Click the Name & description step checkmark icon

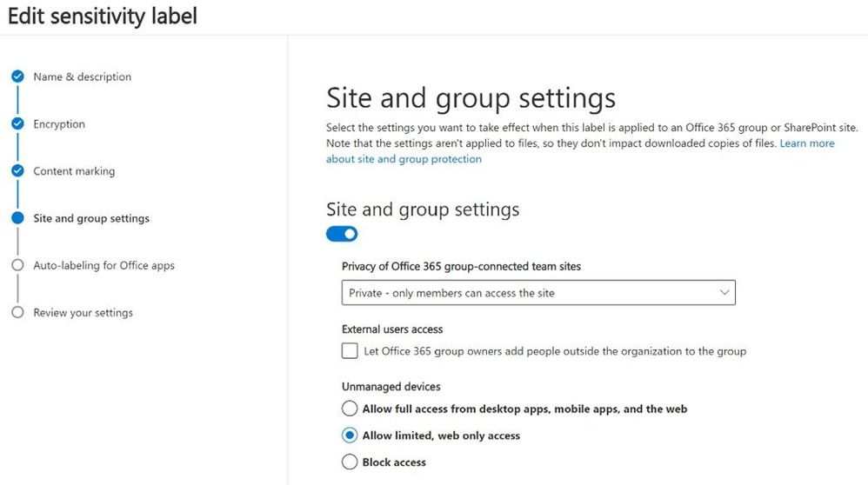tap(17, 76)
